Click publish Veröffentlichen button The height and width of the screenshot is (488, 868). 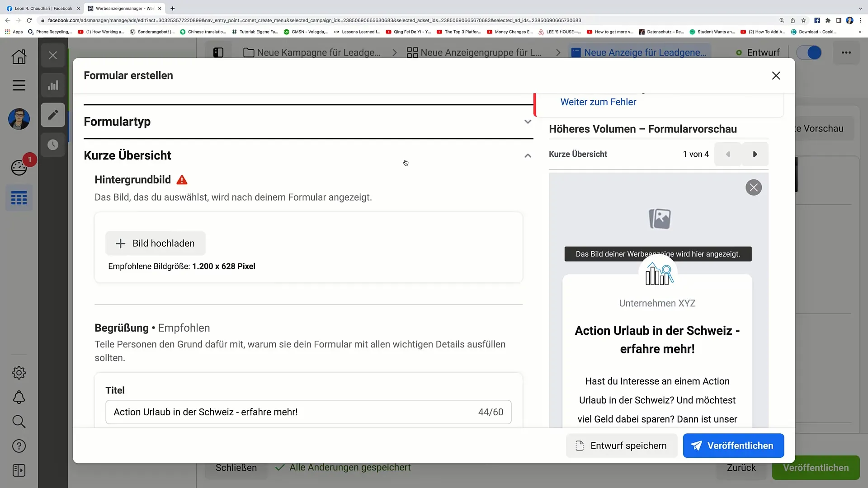pos(735,446)
